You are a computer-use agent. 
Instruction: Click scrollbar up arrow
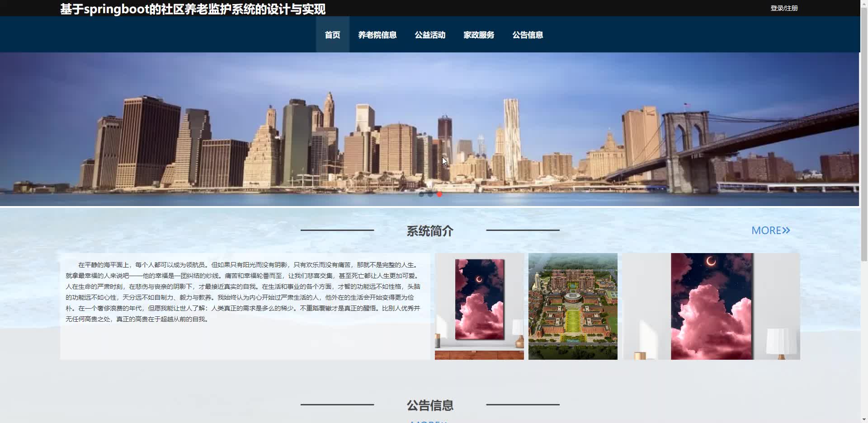pyautogui.click(x=864, y=4)
